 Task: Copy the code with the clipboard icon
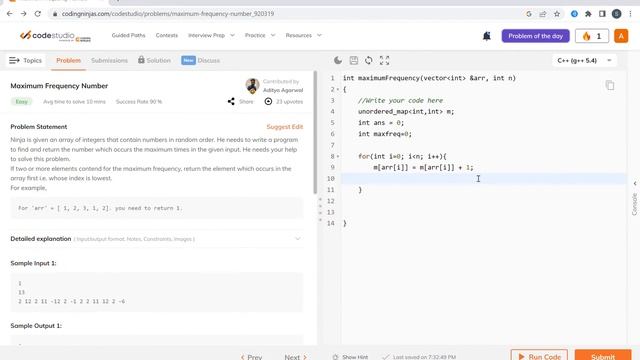pyautogui.click(x=610, y=85)
